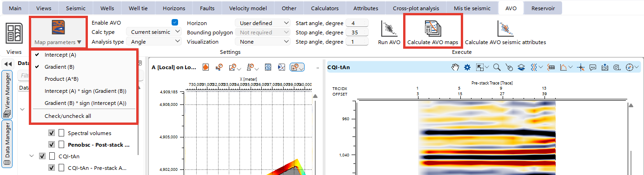Click the second icon in A [Local] map toolbar
Screen dimensions: 644x175
(219, 67)
